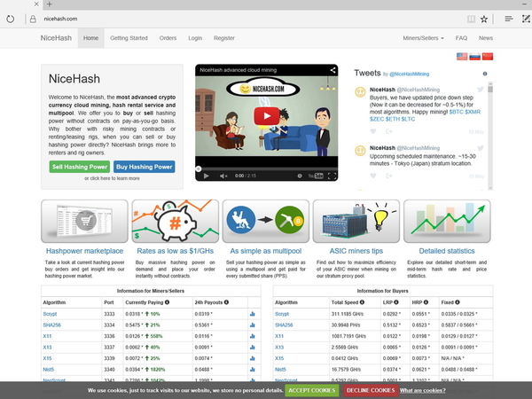
Task: Accept cookies in the bottom banner
Action: [x=311, y=390]
